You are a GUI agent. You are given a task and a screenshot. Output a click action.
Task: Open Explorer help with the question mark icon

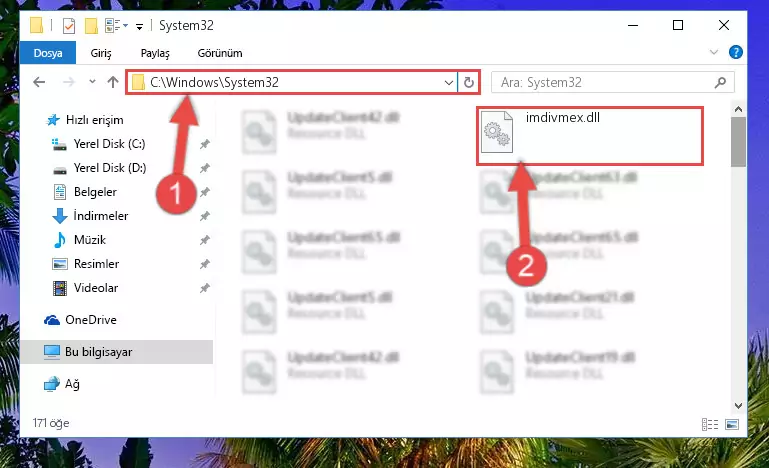(736, 52)
